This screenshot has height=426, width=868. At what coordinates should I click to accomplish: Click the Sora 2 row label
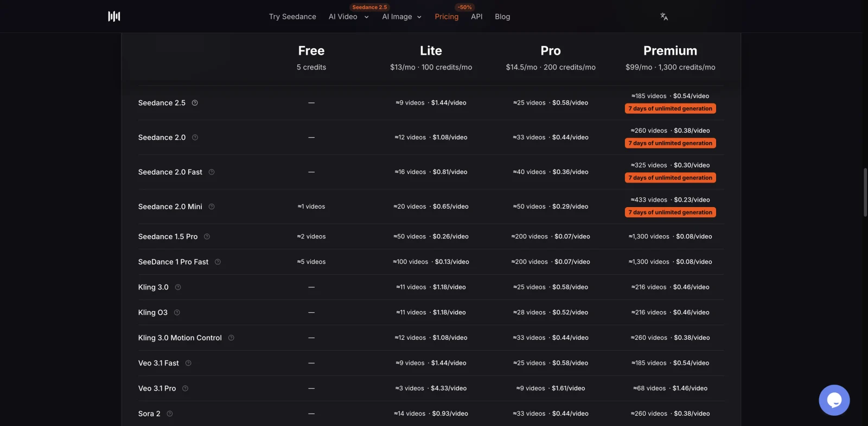149,414
